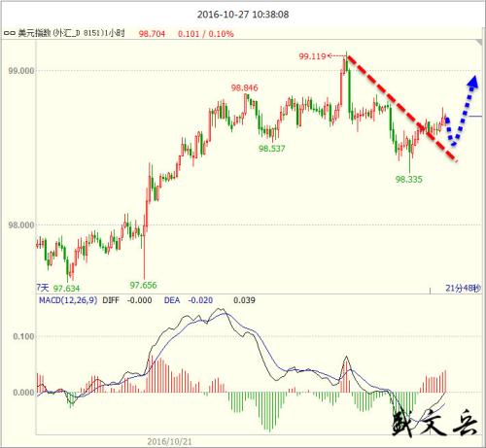The height and width of the screenshot is (448, 486).
Task: Click the 98.335 low price label
Action: [x=409, y=179]
